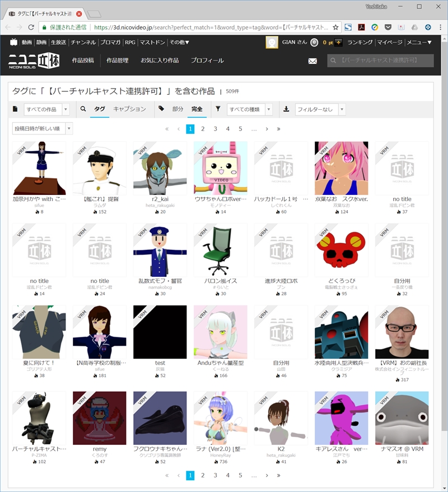Click the browser address bar URL
This screenshot has height=492, width=448.
click(x=211, y=27)
